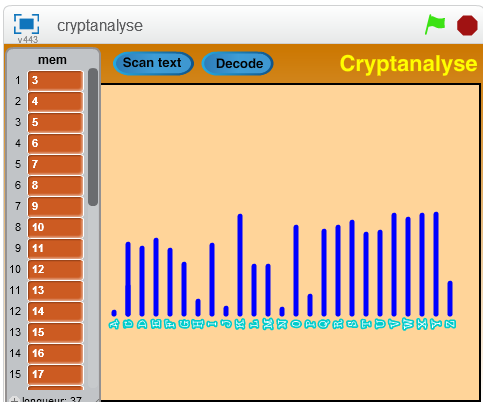The height and width of the screenshot is (402, 483).
Task: Click the green flag to start
Action: 435,24
